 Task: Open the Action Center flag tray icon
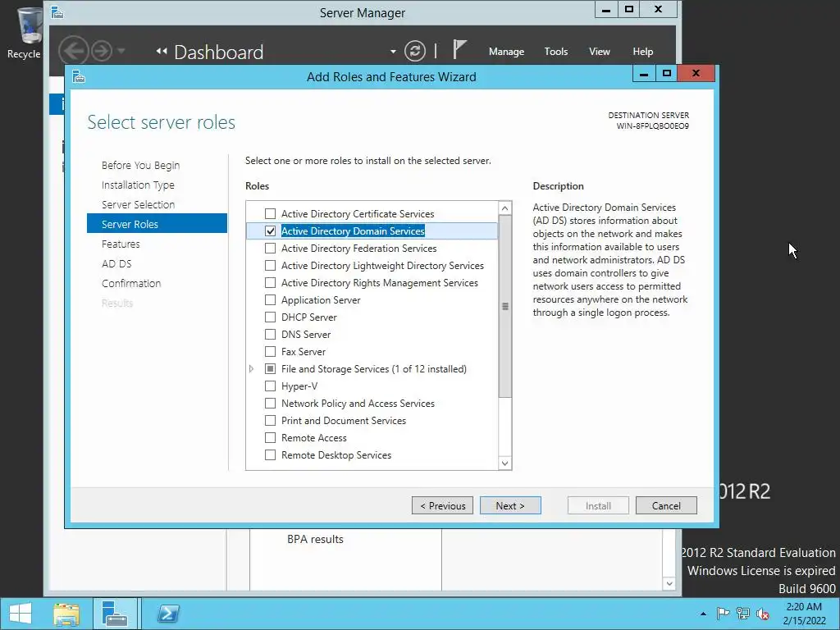click(723, 614)
